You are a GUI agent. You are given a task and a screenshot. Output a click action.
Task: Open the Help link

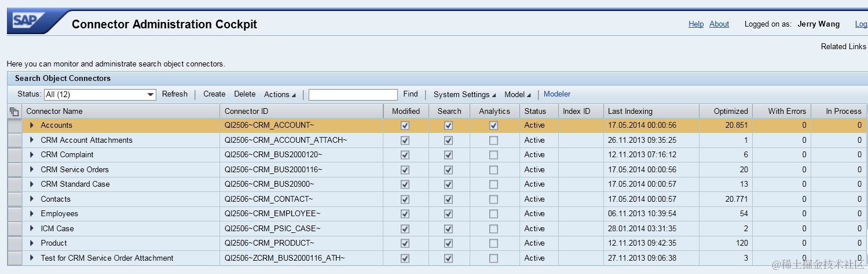[696, 24]
